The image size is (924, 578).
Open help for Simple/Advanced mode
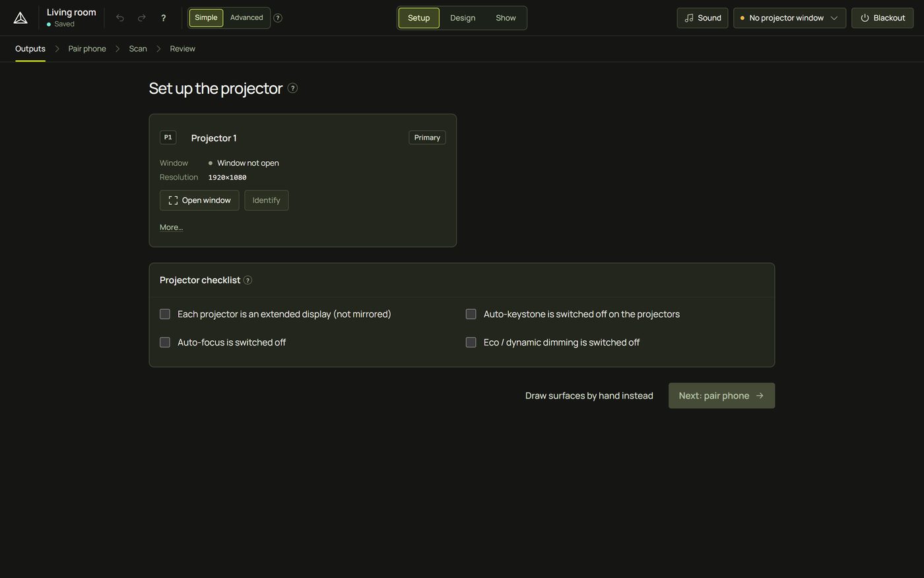(x=278, y=18)
